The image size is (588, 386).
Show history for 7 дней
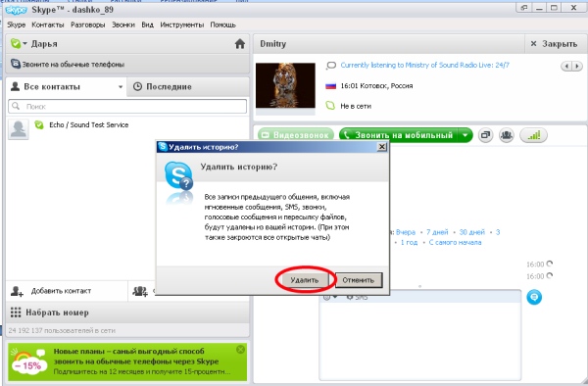pos(437,232)
